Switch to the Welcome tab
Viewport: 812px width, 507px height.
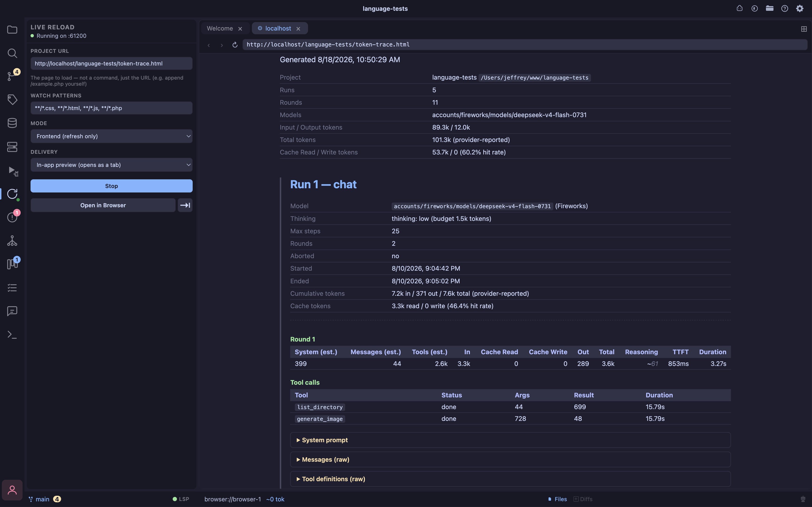[220, 28]
